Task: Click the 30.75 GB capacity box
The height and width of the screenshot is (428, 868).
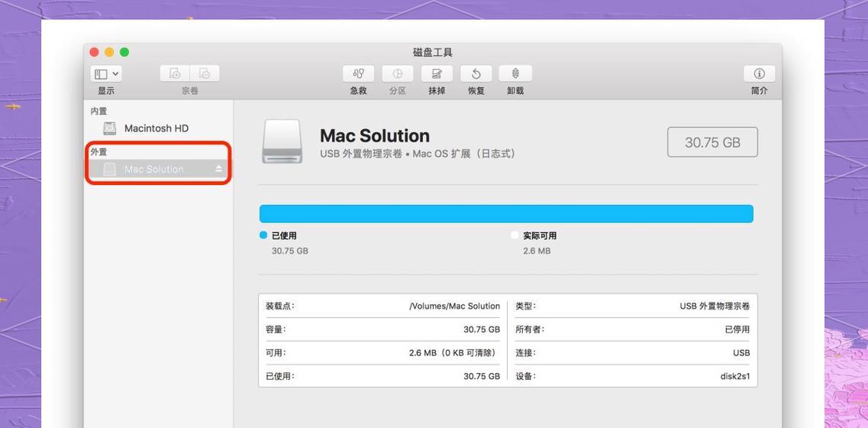Action: (x=712, y=142)
